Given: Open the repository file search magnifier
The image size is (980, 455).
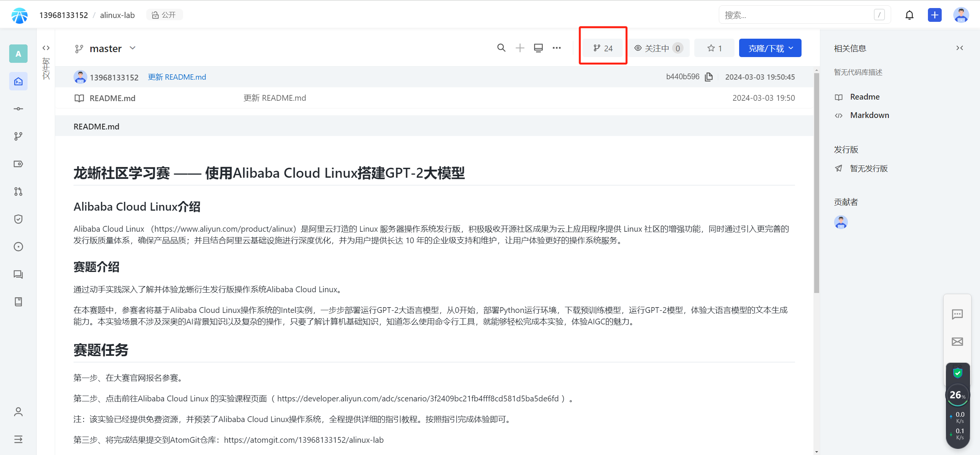Looking at the screenshot, I should pos(501,48).
